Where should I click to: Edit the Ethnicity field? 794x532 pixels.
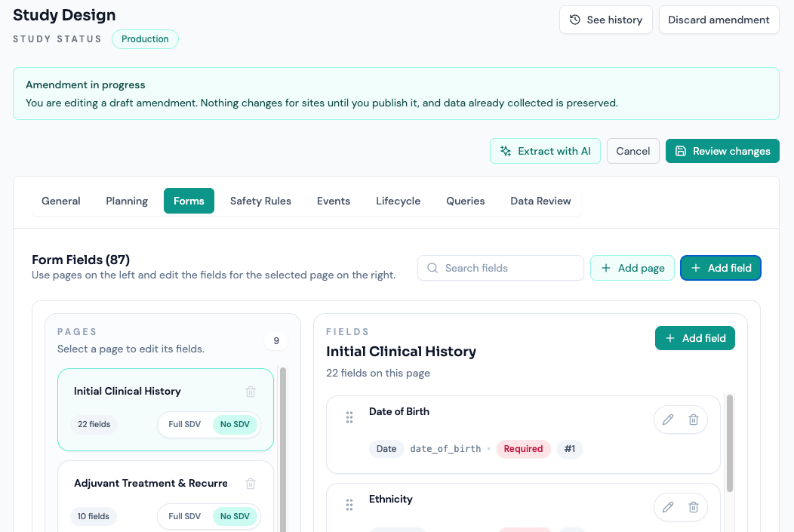668,506
